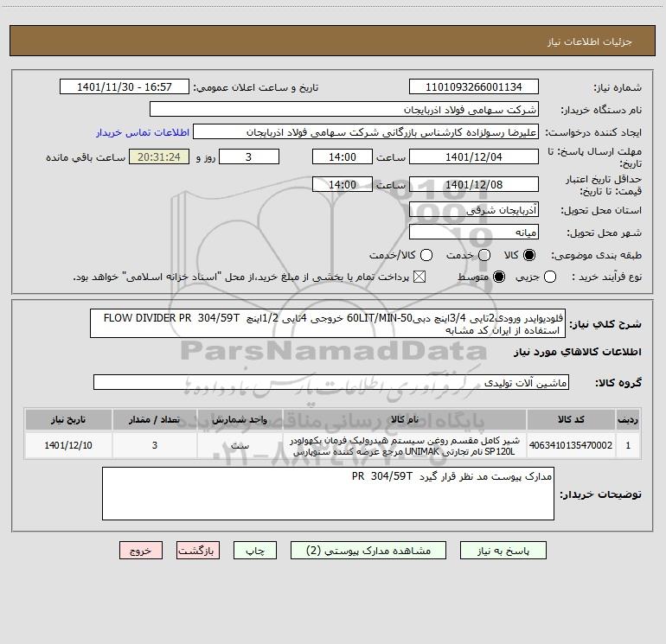The width and height of the screenshot is (666, 644).
Task: Click the remaining days field showing 3
Action: pyautogui.click(x=249, y=157)
